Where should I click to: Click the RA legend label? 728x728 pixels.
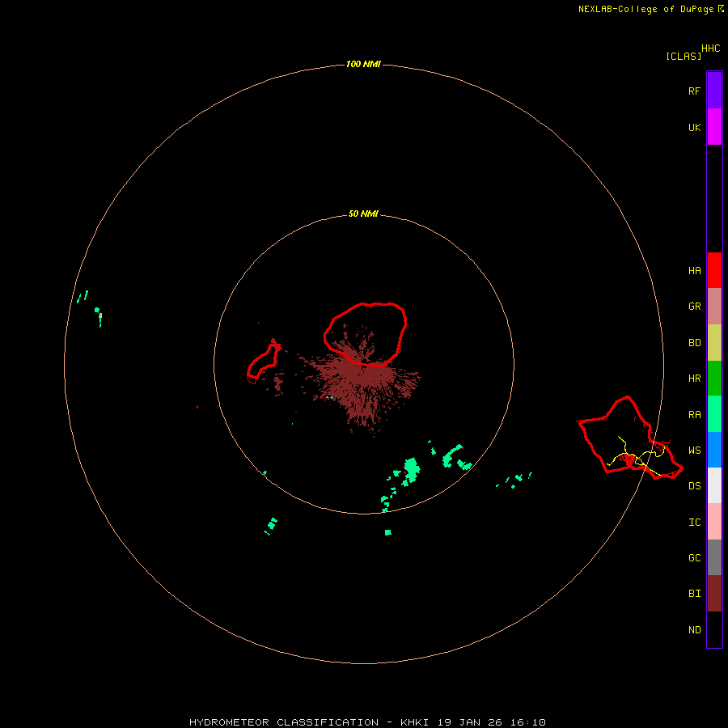(x=694, y=415)
